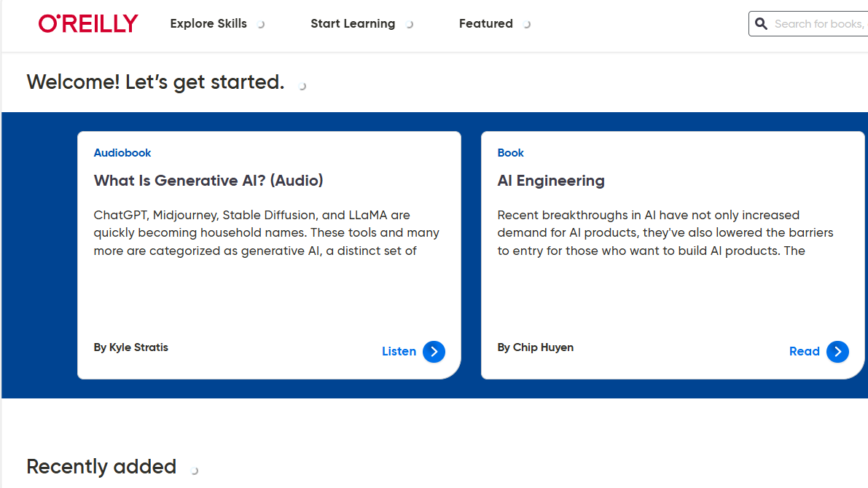This screenshot has height=488, width=868.
Task: Click the Recently added heading
Action: [x=101, y=467]
